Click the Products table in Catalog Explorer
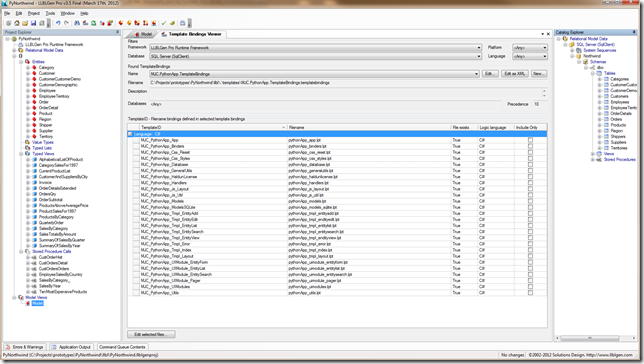 point(618,125)
